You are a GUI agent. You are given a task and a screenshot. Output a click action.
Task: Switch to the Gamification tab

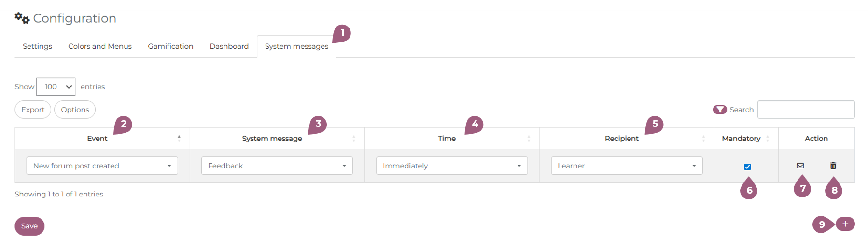pos(170,46)
